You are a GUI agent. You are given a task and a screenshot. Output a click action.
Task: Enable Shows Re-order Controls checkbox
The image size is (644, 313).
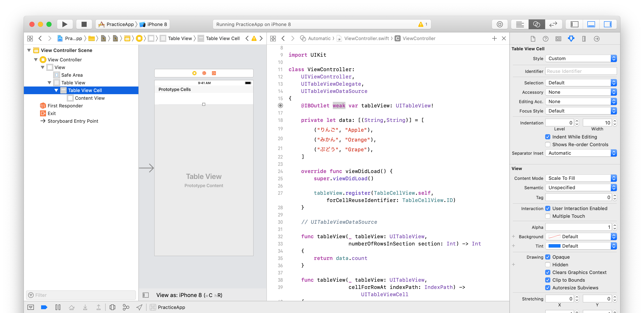548,145
